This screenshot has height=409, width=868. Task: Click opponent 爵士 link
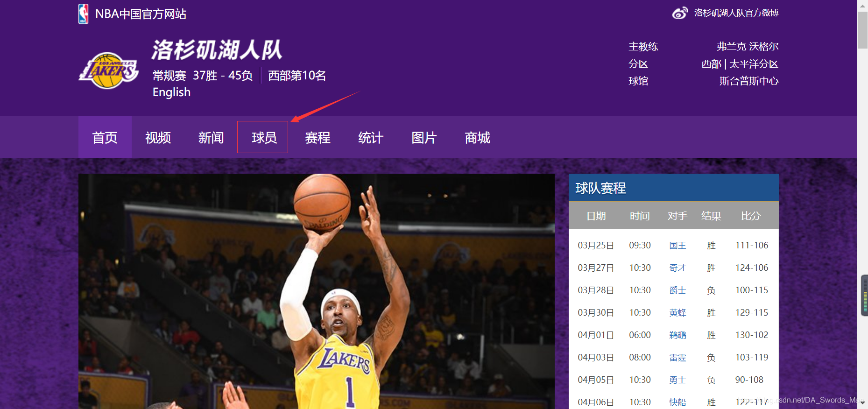click(677, 290)
